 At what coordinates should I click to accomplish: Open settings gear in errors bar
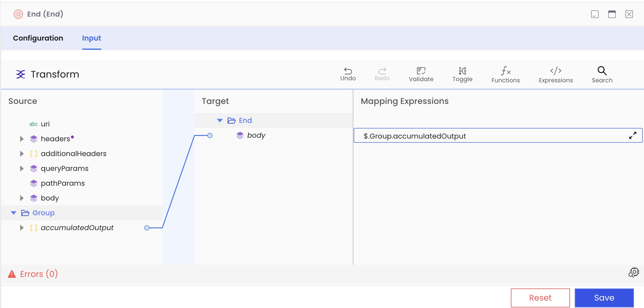pyautogui.click(x=634, y=272)
